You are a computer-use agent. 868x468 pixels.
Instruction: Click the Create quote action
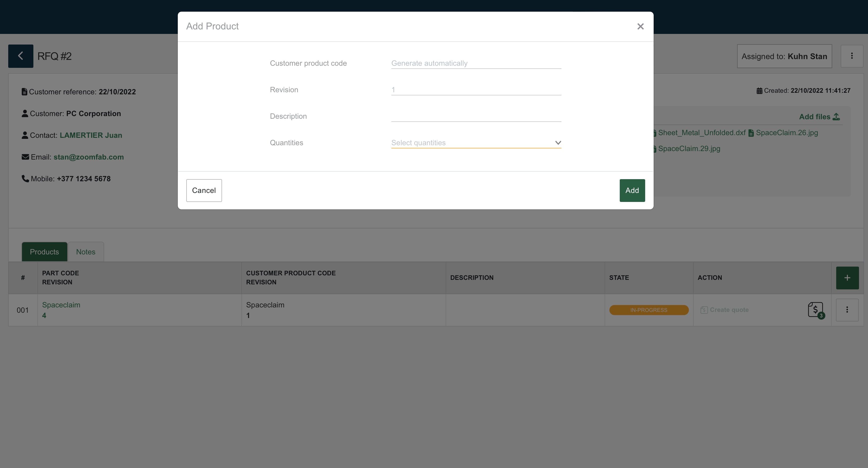729,310
